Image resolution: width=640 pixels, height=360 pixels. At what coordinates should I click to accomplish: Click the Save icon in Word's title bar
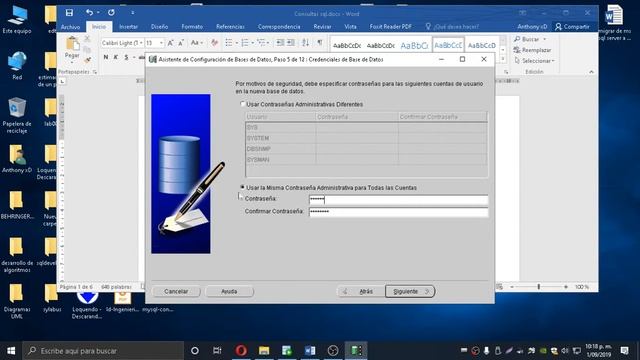(69, 13)
